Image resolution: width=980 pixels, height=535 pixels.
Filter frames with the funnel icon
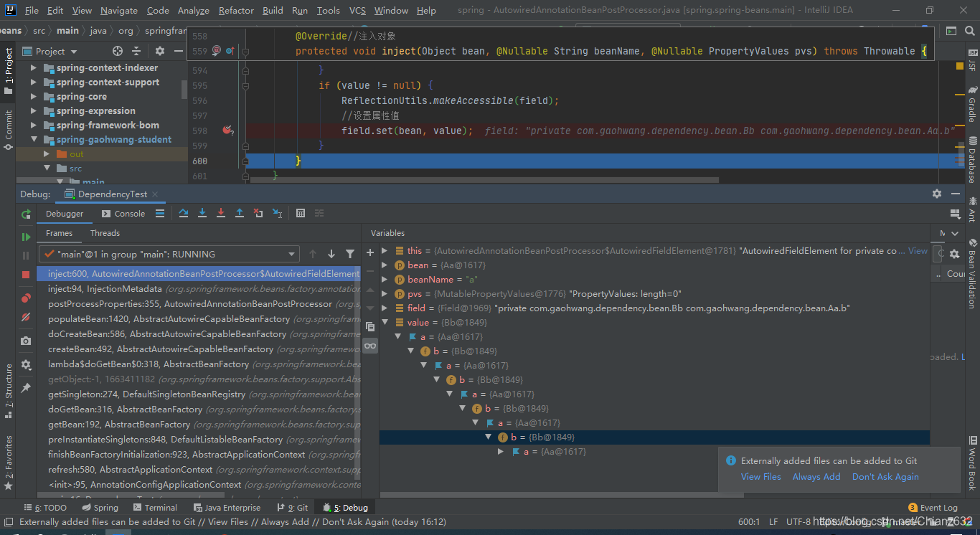[x=350, y=254]
